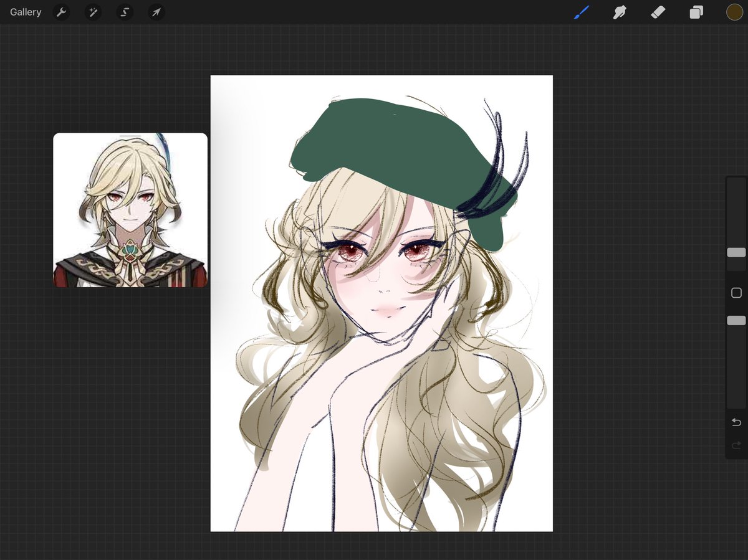This screenshot has width=748, height=560.
Task: Activate the Transform arrow tool
Action: pyautogui.click(x=156, y=12)
